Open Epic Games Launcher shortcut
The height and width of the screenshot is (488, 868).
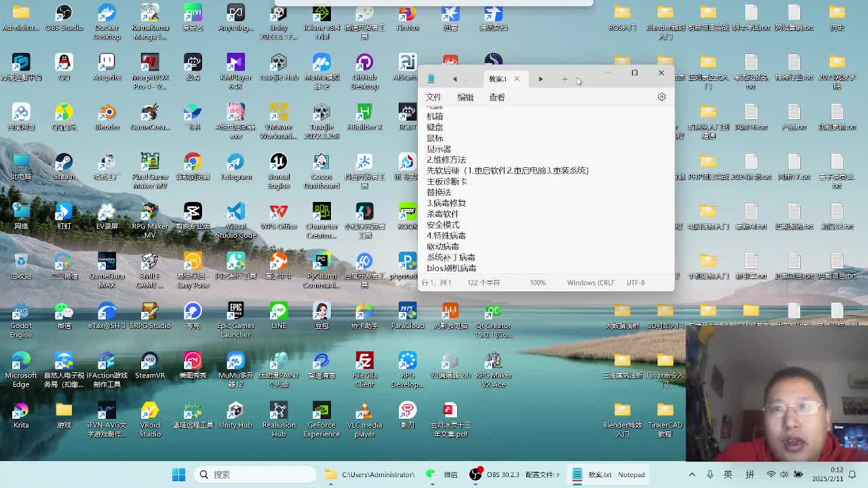pos(235,321)
